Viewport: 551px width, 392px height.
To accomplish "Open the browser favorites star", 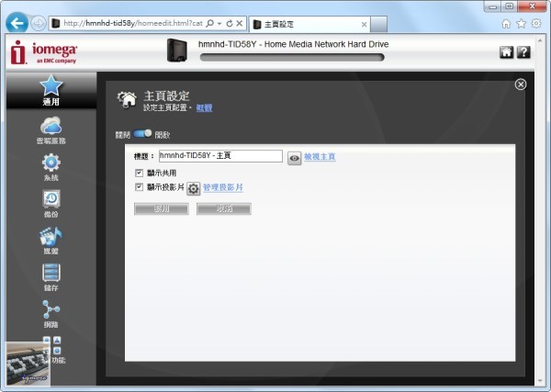I will [521, 24].
